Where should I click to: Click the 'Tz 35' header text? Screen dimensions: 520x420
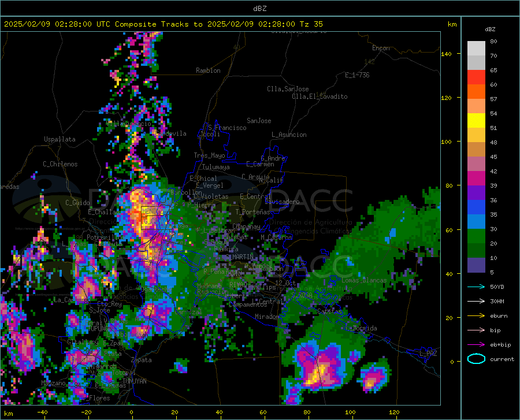[x=311, y=24]
